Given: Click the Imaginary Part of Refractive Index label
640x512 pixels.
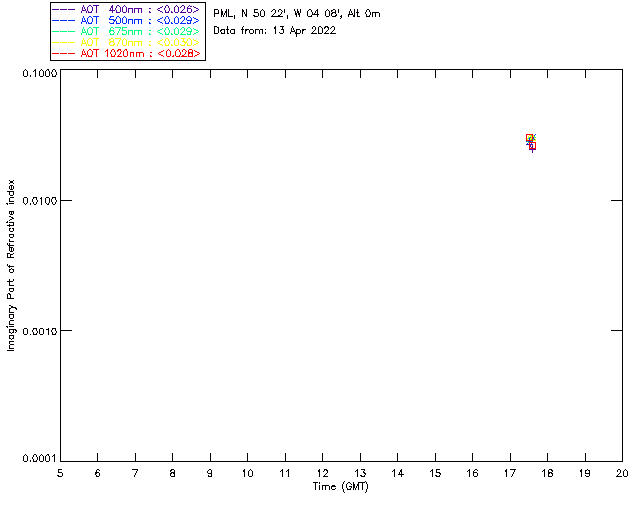Looking at the screenshot, I should coord(11,265).
